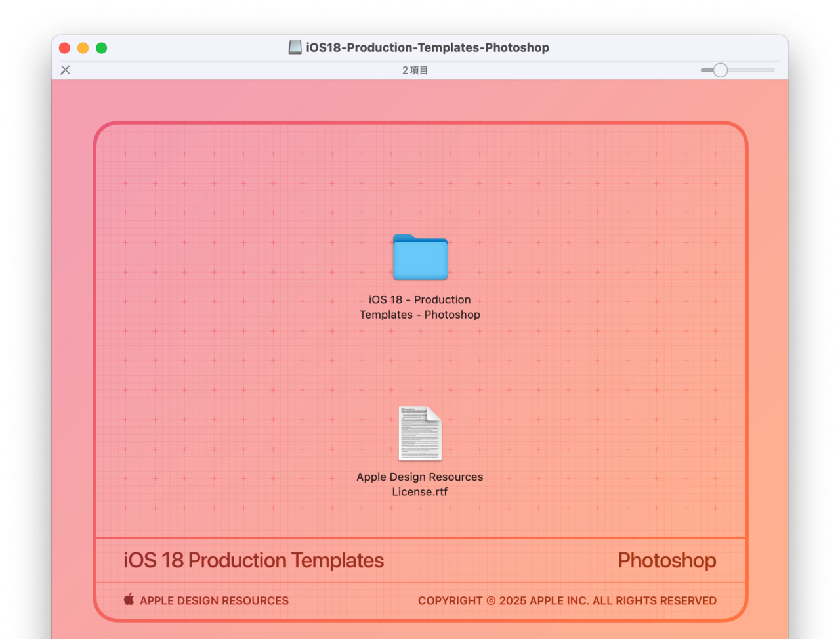840x639 pixels.
Task: Click the right end of the icon size slider track
Action: pos(772,70)
